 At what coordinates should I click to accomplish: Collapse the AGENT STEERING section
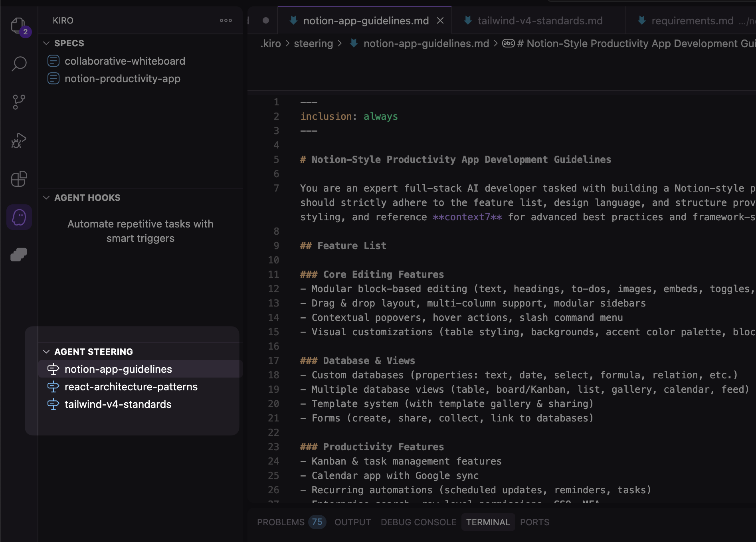(x=46, y=352)
